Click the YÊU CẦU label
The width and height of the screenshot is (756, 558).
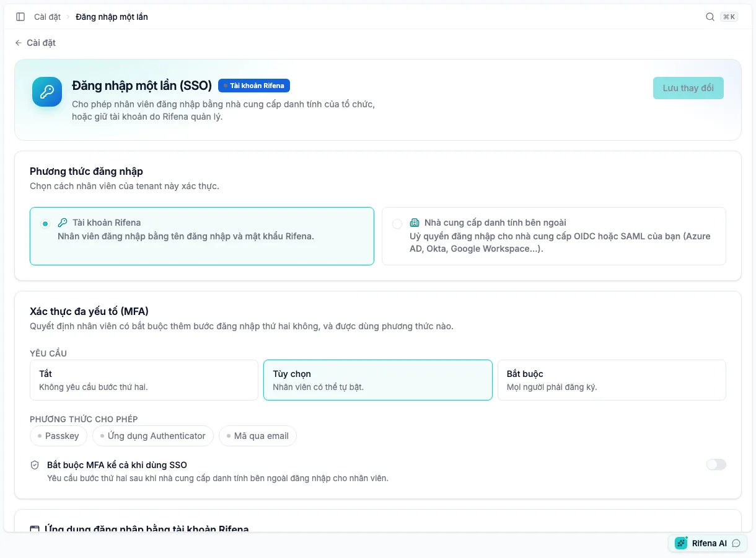tap(48, 353)
